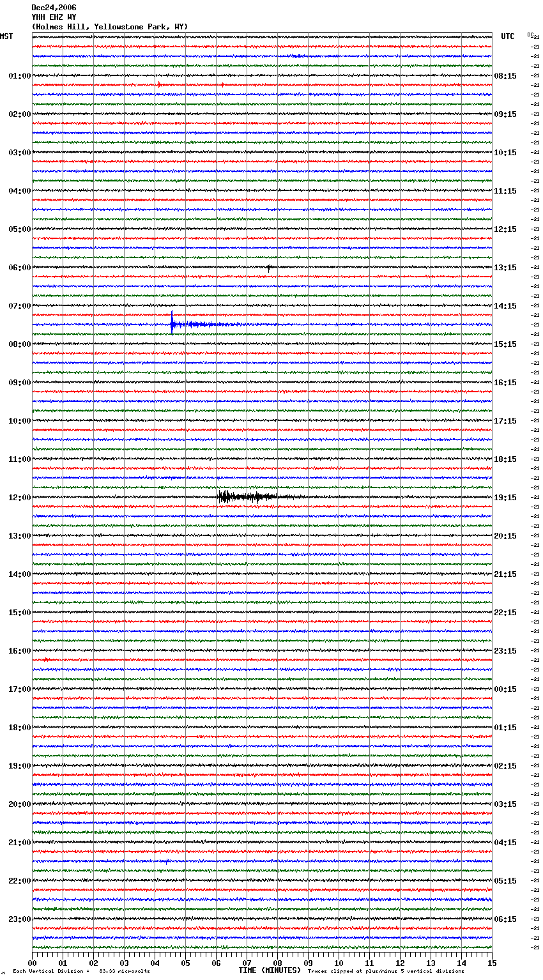Select the 01:00 MST hour label
543x980 pixels.
[x=20, y=76]
